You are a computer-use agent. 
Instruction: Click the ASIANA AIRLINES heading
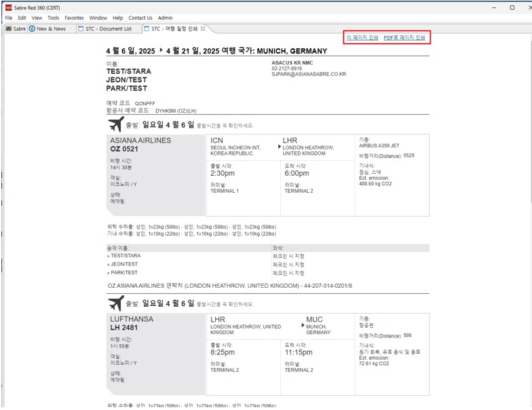140,140
